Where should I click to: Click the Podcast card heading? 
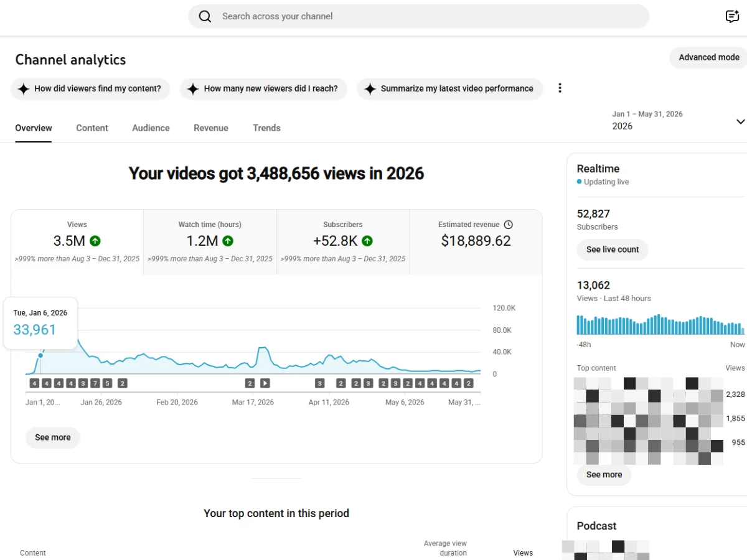tap(596, 526)
